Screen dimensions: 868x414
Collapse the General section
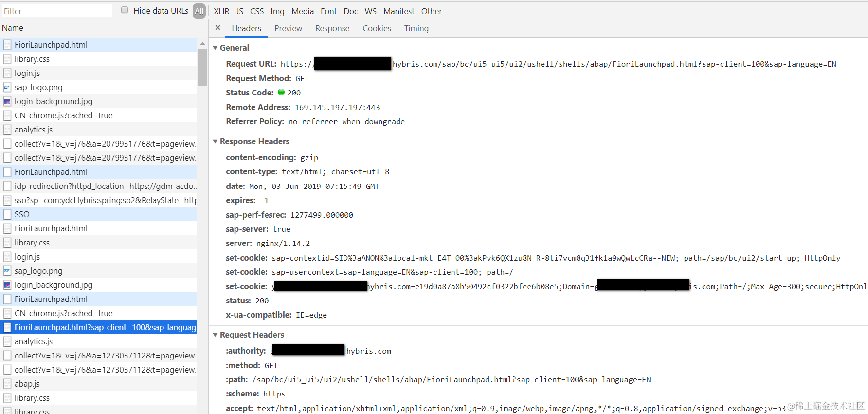215,48
